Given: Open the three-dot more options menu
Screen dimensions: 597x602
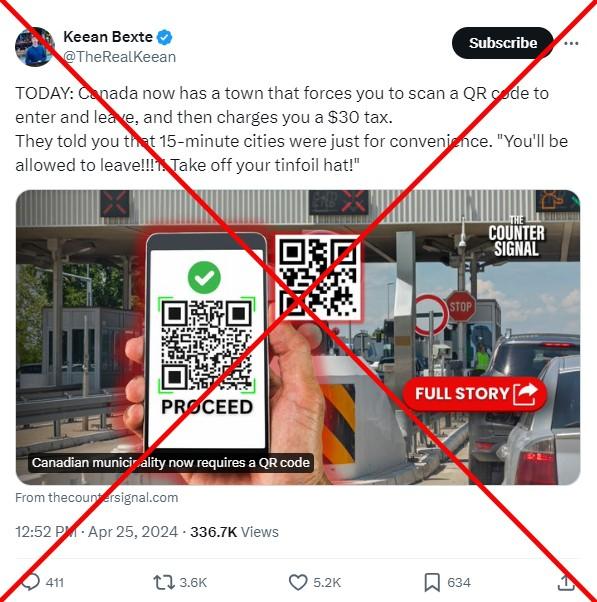Looking at the screenshot, I should 571,43.
